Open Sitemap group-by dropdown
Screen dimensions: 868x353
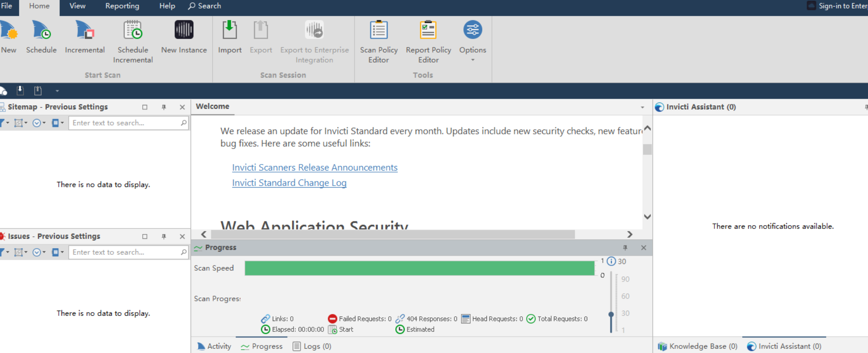(x=21, y=123)
